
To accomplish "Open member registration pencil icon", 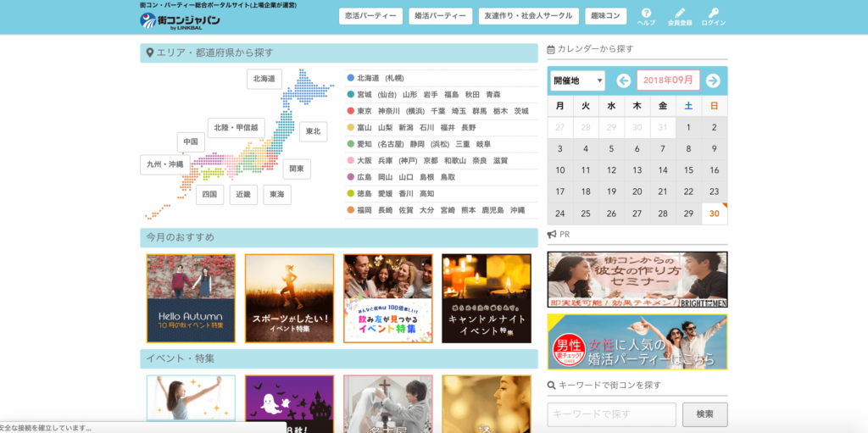I will (x=680, y=14).
